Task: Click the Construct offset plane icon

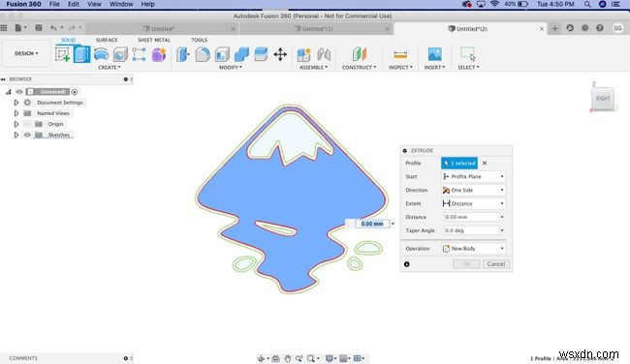Action: (360, 54)
